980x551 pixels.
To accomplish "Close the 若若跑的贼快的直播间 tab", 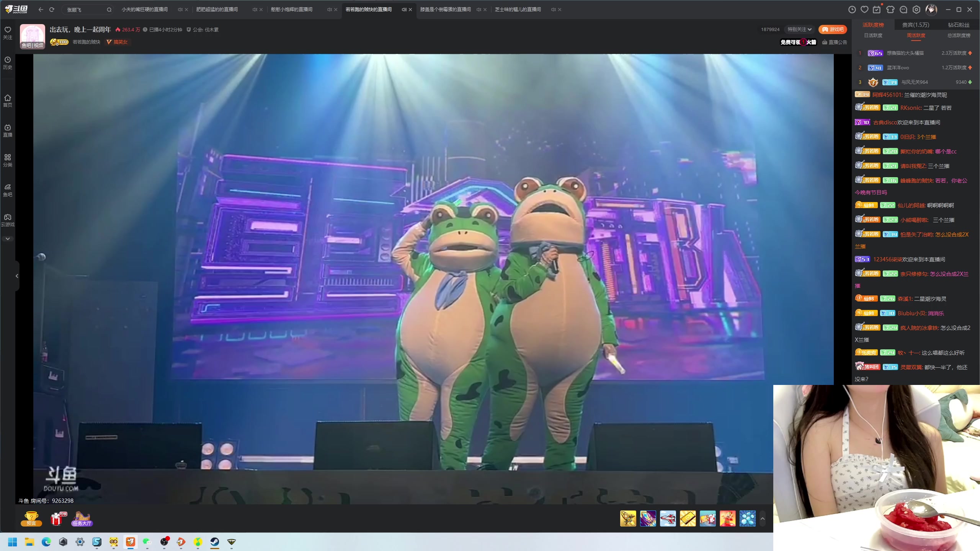I will [410, 10].
